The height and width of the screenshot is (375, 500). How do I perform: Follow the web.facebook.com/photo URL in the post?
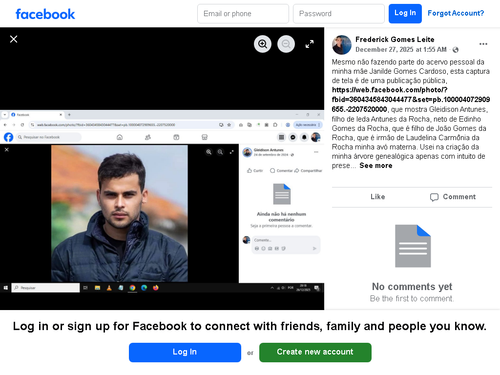(410, 99)
